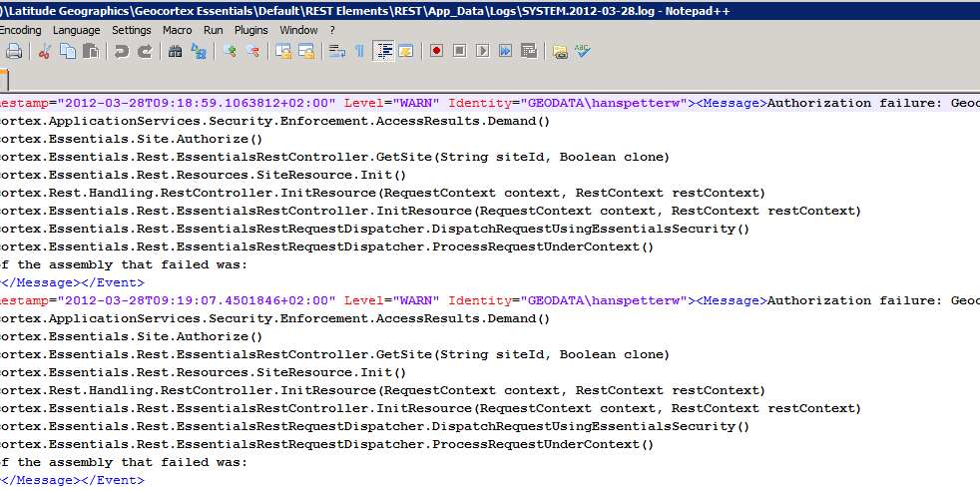
Task: Toggle show all characters pilcrow icon
Action: coord(359,51)
